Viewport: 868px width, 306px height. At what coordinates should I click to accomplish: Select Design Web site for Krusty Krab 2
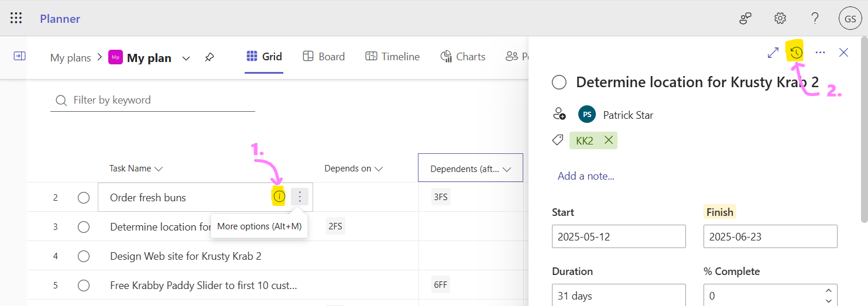[x=186, y=256]
